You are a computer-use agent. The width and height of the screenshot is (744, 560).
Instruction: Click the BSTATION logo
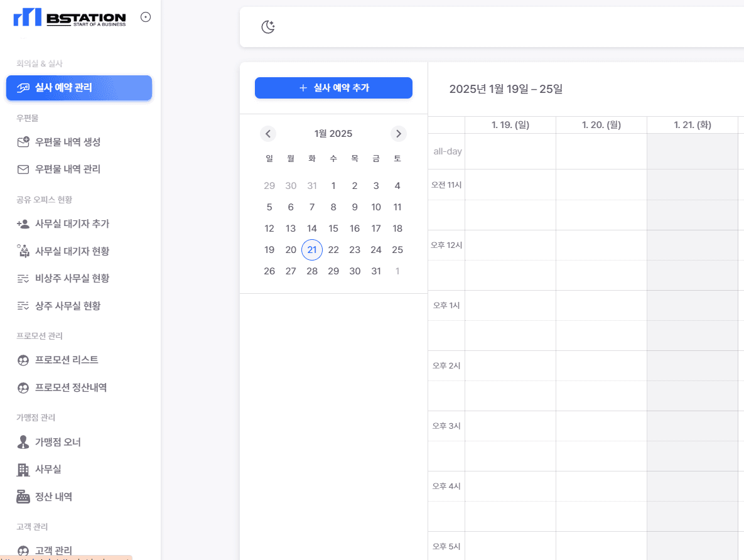pos(69,18)
